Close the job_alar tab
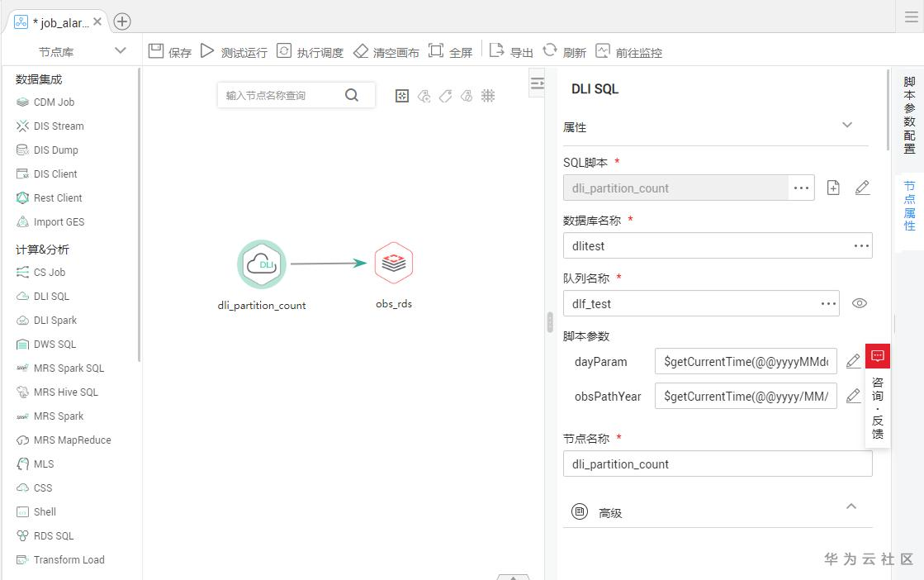The width and height of the screenshot is (924, 580). tap(97, 21)
